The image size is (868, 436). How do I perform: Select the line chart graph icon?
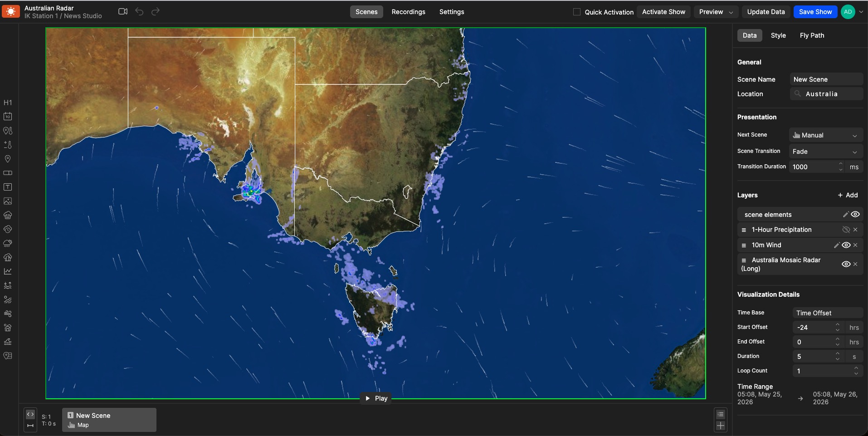[x=8, y=271]
